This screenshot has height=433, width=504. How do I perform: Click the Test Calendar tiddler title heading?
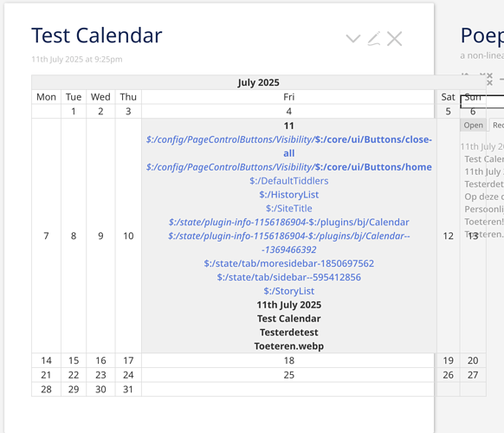pyautogui.click(x=97, y=36)
